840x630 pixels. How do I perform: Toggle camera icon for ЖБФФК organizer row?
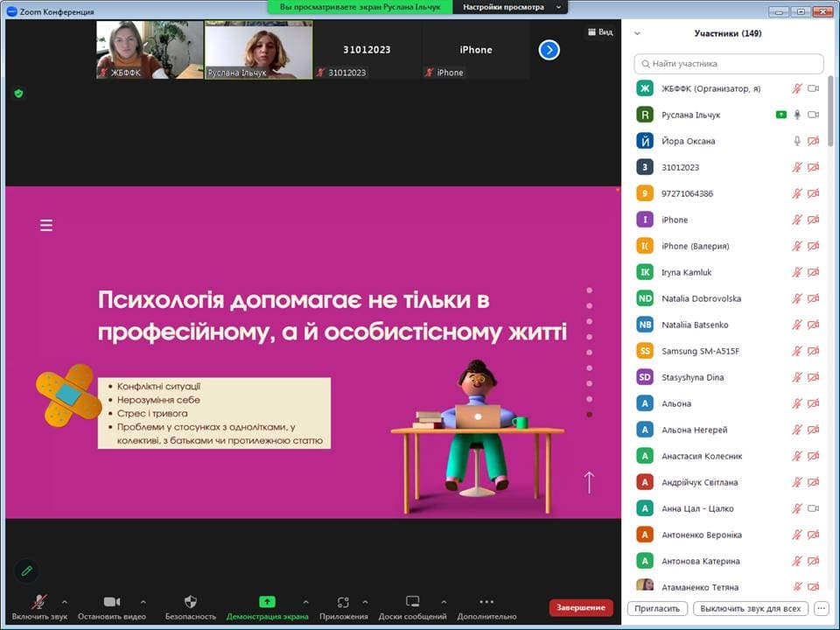[813, 88]
